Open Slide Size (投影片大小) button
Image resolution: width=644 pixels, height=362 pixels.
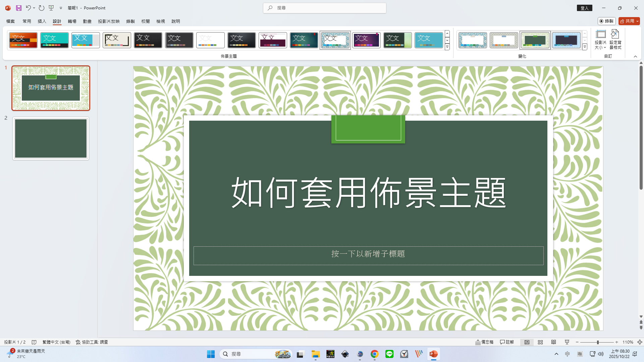coord(600,40)
